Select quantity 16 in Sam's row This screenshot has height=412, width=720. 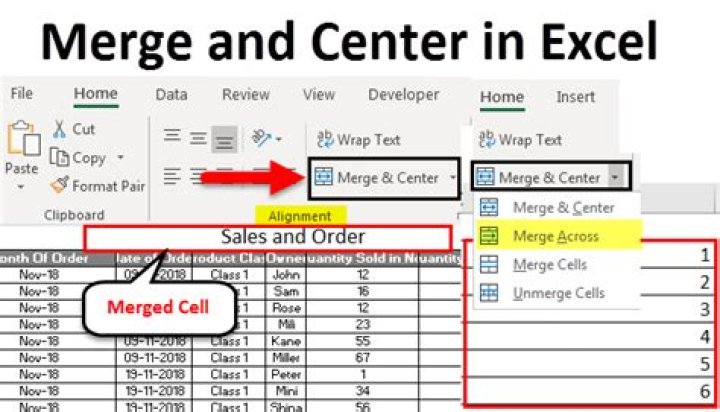click(362, 291)
